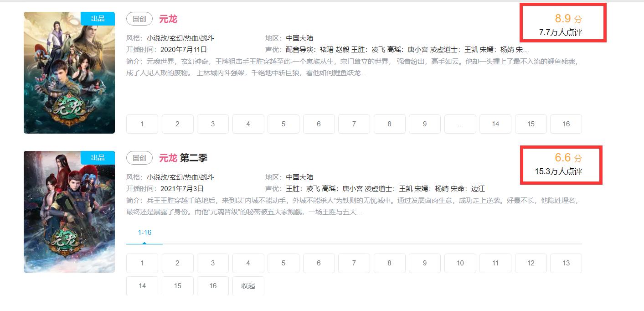Click the 国创 category tag for 元龙

click(x=139, y=19)
